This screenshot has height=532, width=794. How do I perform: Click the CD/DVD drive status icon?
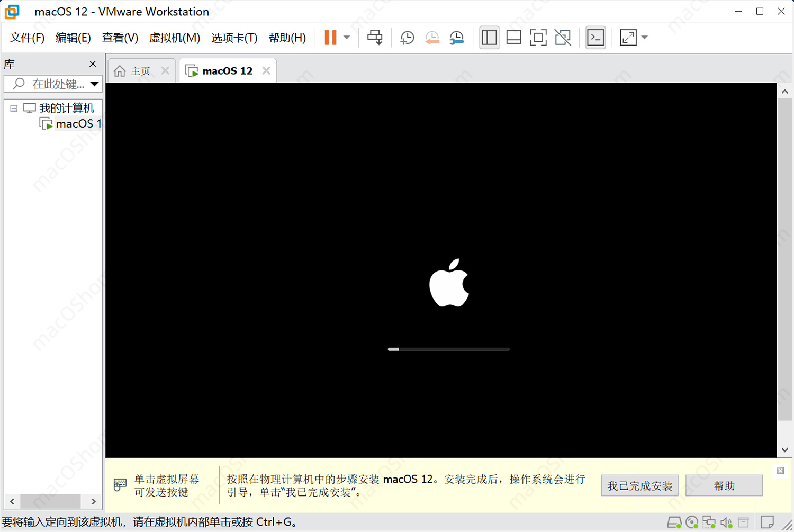692,522
